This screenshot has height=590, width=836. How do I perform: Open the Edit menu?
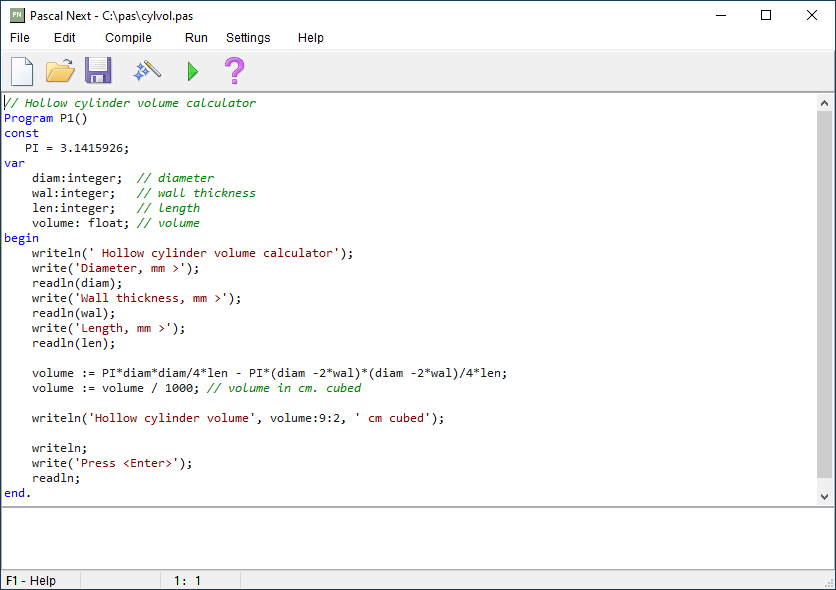[65, 38]
